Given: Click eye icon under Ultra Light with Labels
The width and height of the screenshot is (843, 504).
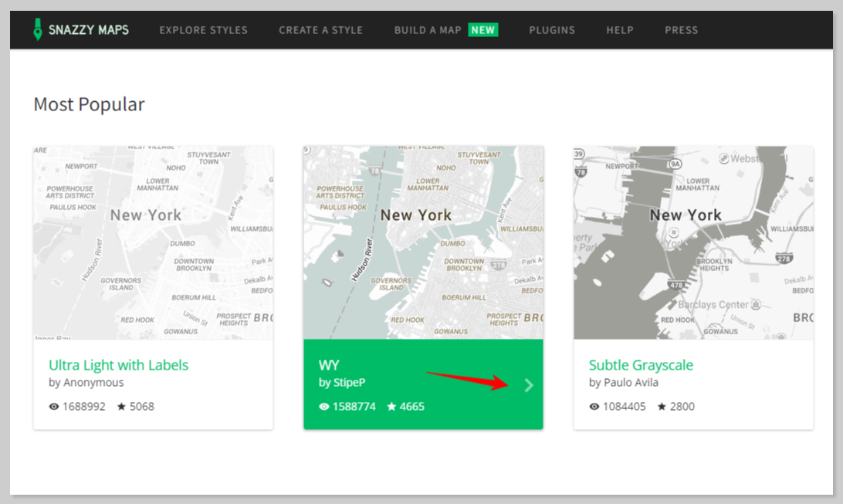Looking at the screenshot, I should pyautogui.click(x=54, y=406).
